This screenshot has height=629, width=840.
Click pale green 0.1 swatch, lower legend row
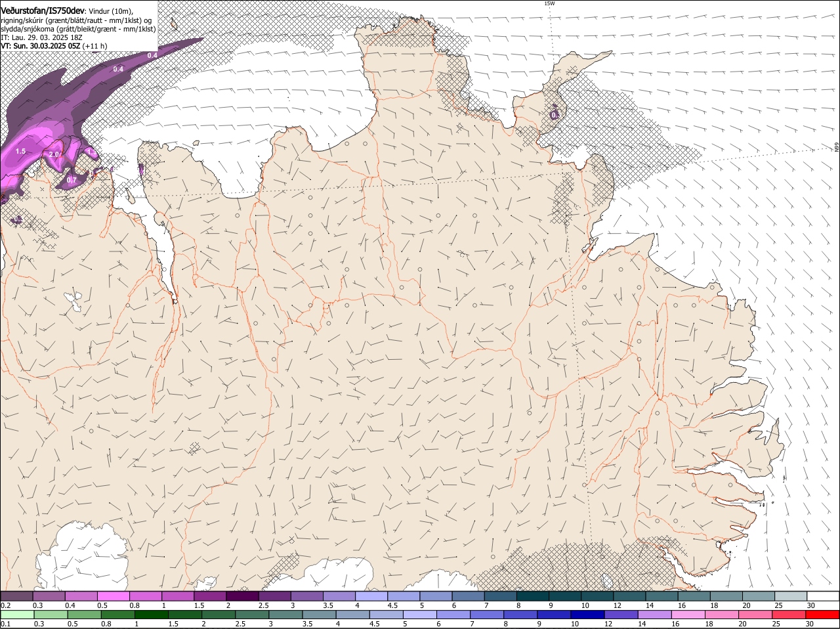(x=16, y=615)
